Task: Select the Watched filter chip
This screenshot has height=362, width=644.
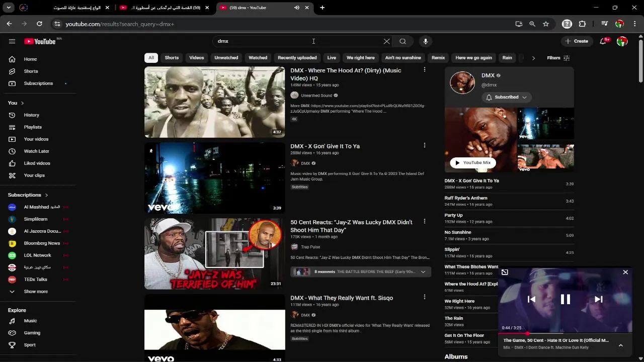Action: pyautogui.click(x=258, y=58)
